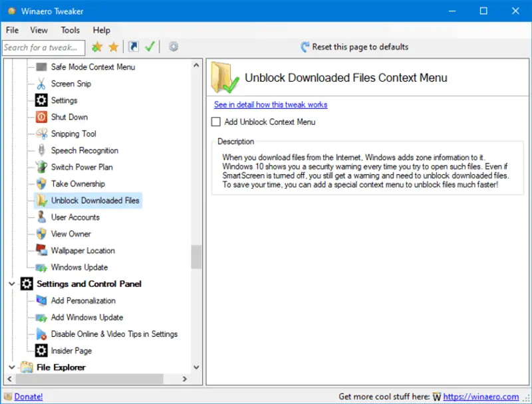Click the Shut Down power icon
Screen dimensions: 532x404
point(41,116)
